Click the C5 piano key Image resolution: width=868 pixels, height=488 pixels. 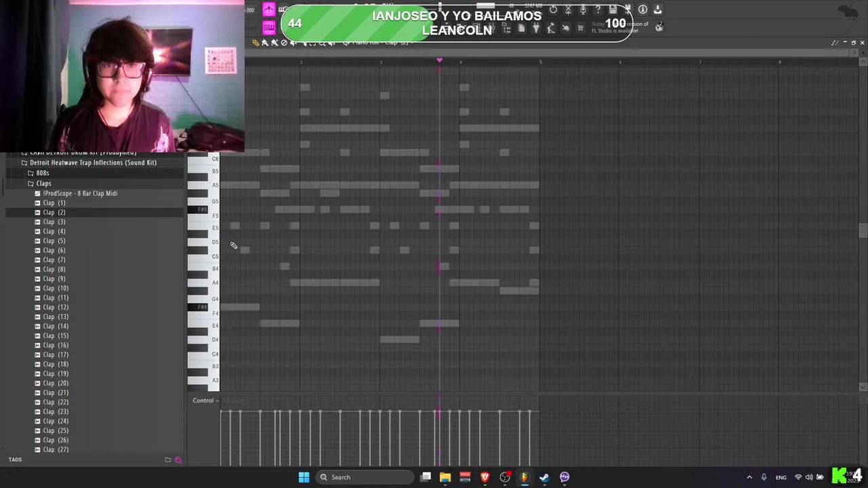(x=213, y=256)
